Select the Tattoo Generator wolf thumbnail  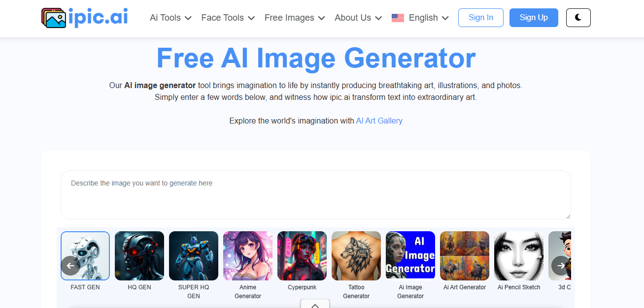(356, 256)
